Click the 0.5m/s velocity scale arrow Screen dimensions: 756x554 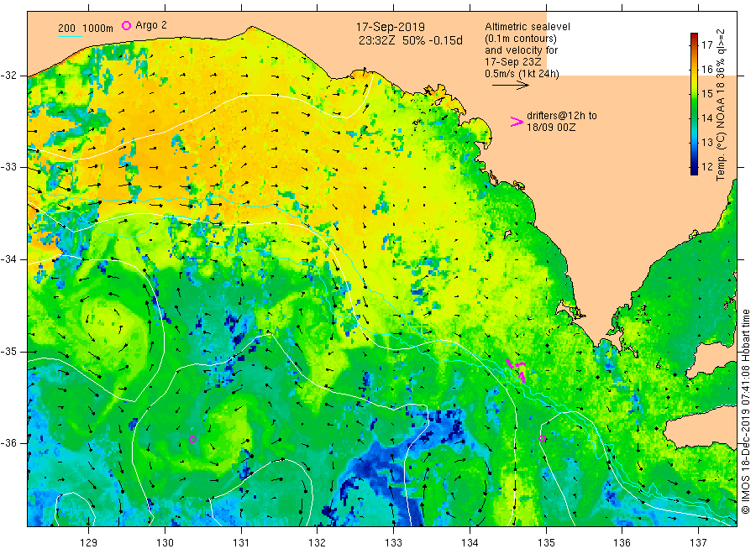(510, 86)
